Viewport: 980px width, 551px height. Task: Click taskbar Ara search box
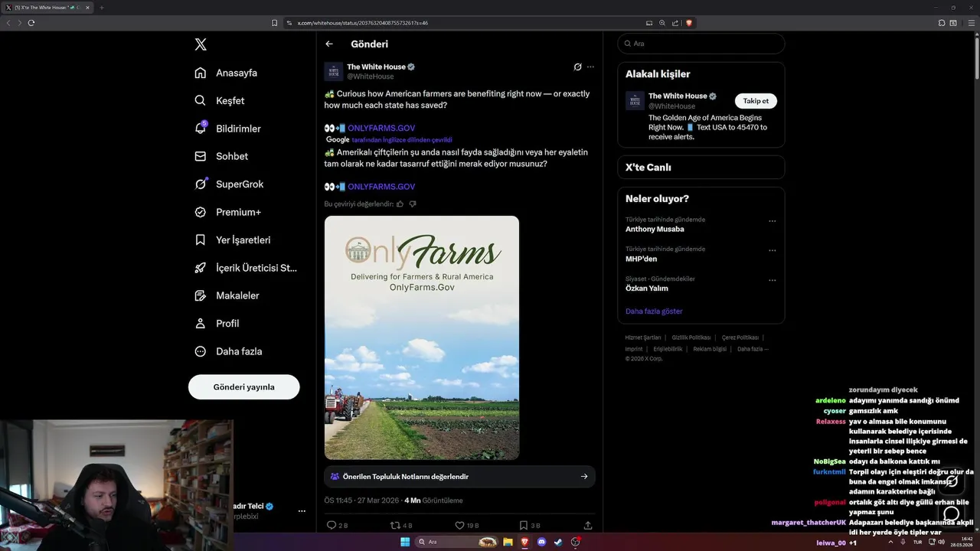(457, 542)
